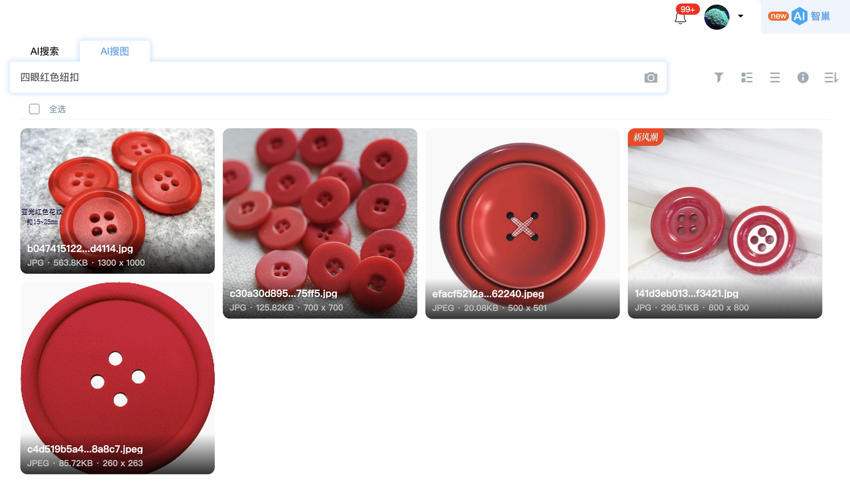850x504 pixels.
Task: Click the user avatar picture
Action: click(717, 17)
